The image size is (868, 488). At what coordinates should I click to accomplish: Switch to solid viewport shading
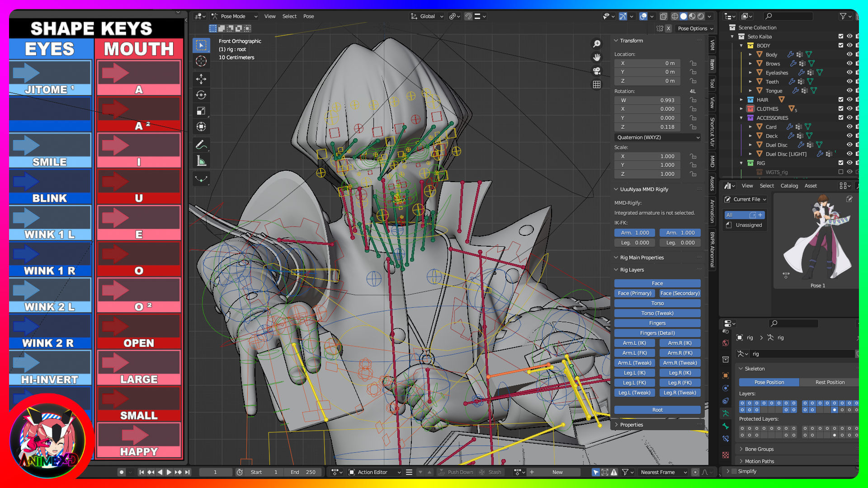[684, 16]
